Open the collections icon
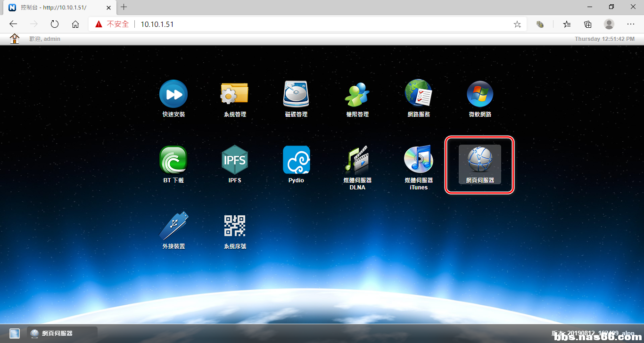Viewport: 644px width, 343px height. pos(588,24)
